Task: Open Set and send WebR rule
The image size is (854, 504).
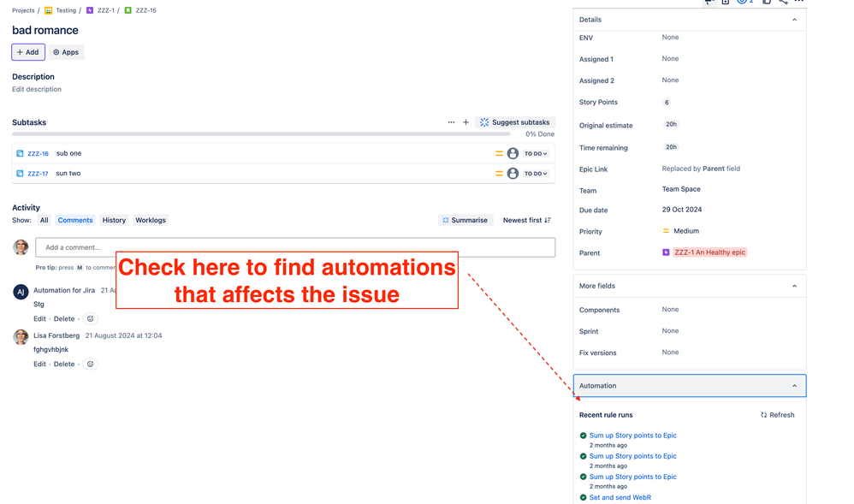Action: click(x=620, y=497)
